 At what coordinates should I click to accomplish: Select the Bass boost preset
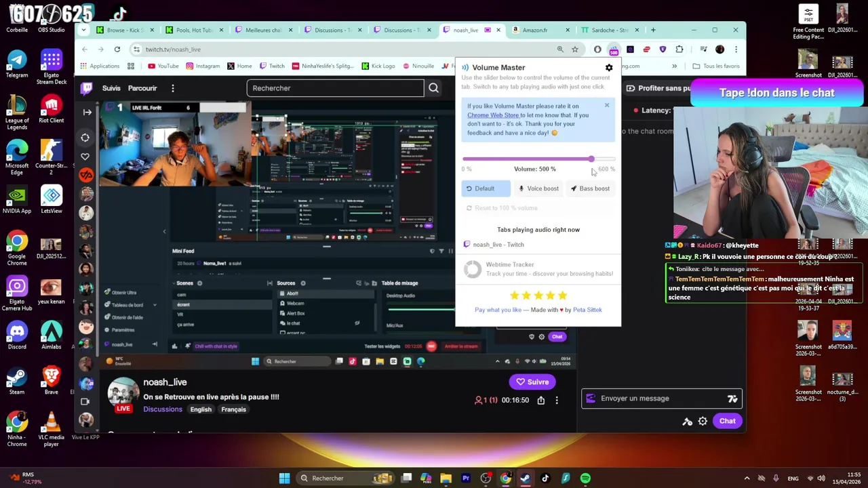click(591, 188)
